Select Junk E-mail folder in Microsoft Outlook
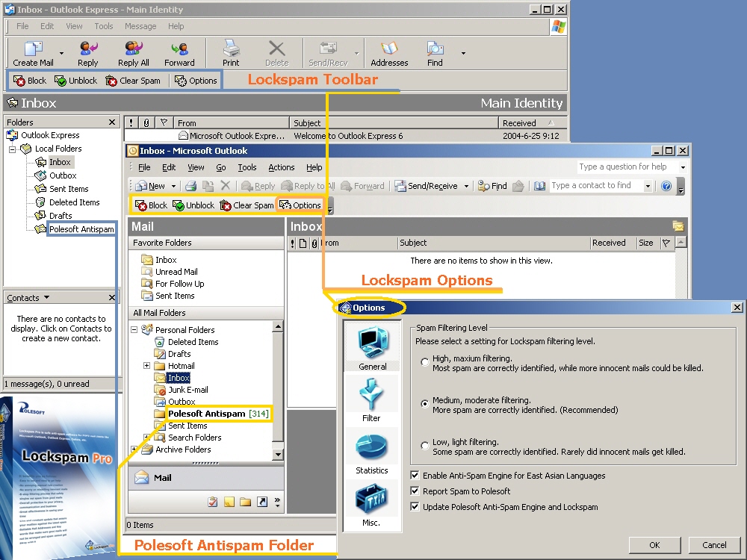This screenshot has width=747, height=560. pos(187,390)
